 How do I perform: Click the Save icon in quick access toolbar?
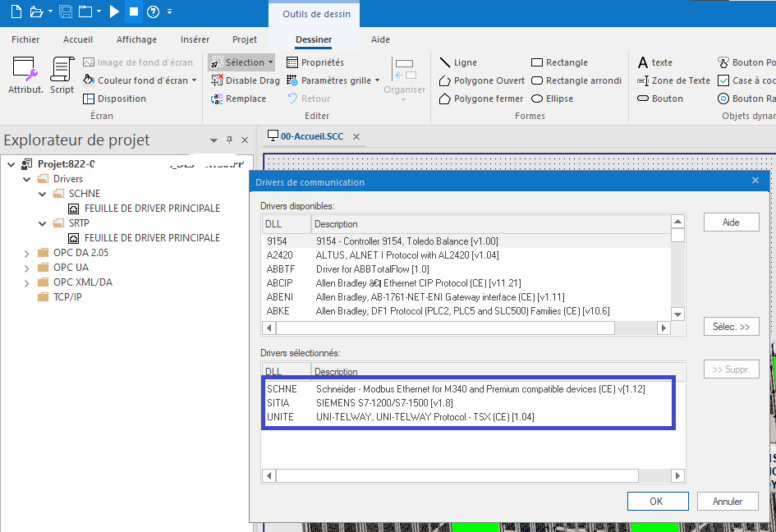(66, 11)
